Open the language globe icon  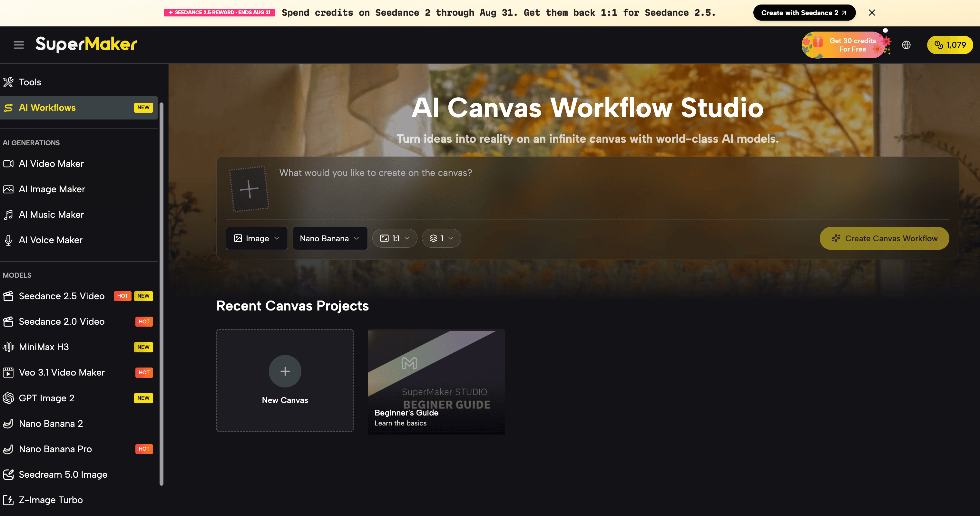click(x=906, y=45)
